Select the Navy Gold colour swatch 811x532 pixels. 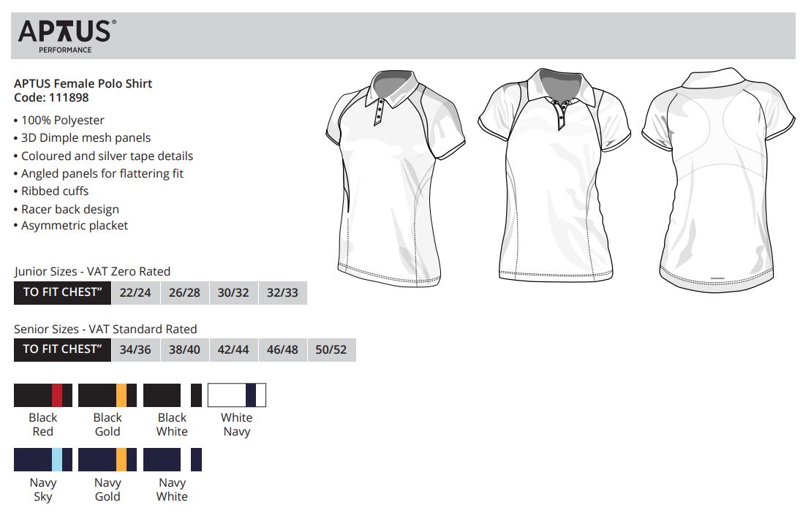[x=107, y=460]
